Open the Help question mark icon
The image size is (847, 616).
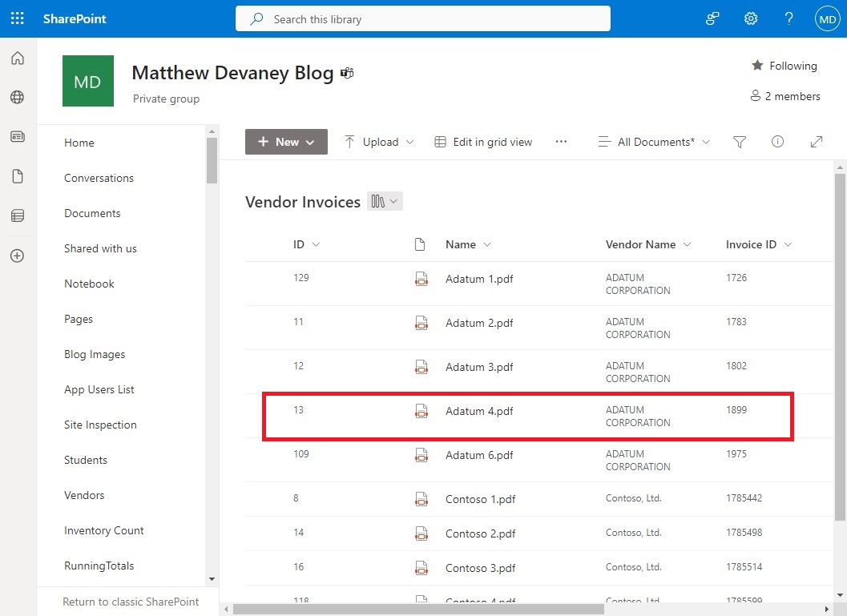click(789, 18)
